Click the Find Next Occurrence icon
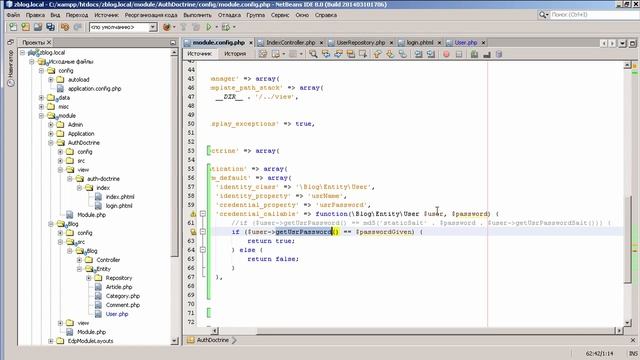640x360 pixels. (338, 54)
